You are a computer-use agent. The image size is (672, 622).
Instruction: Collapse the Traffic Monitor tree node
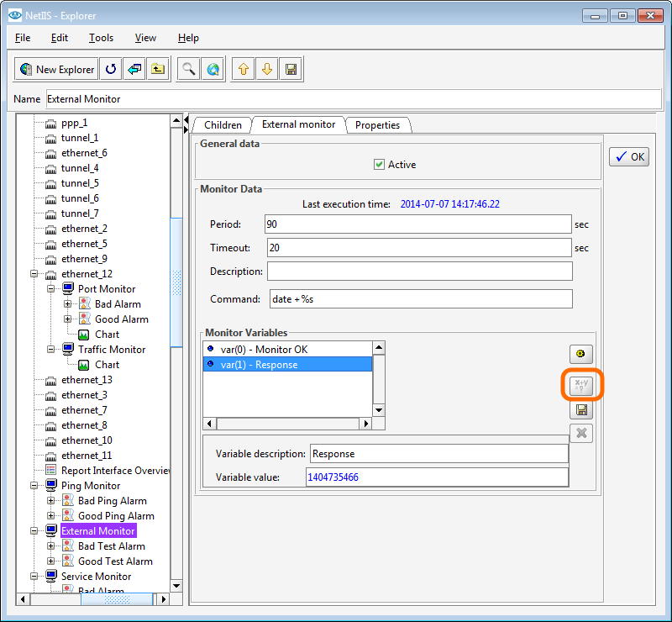(51, 350)
